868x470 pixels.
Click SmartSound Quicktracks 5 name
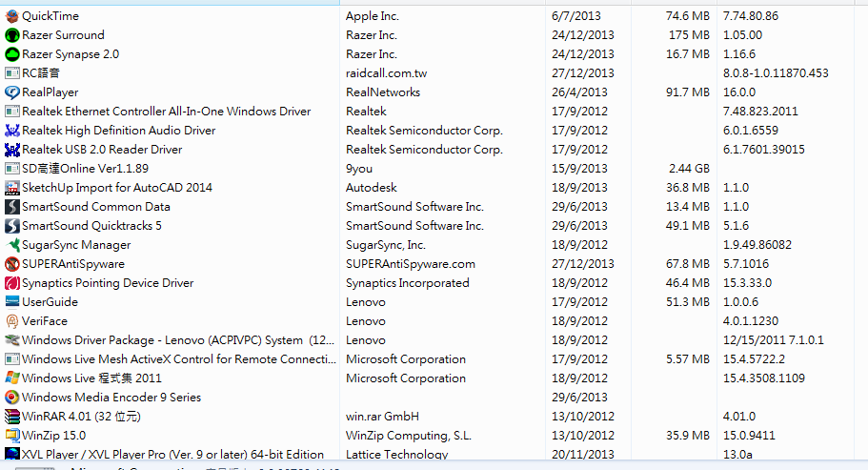pos(91,226)
